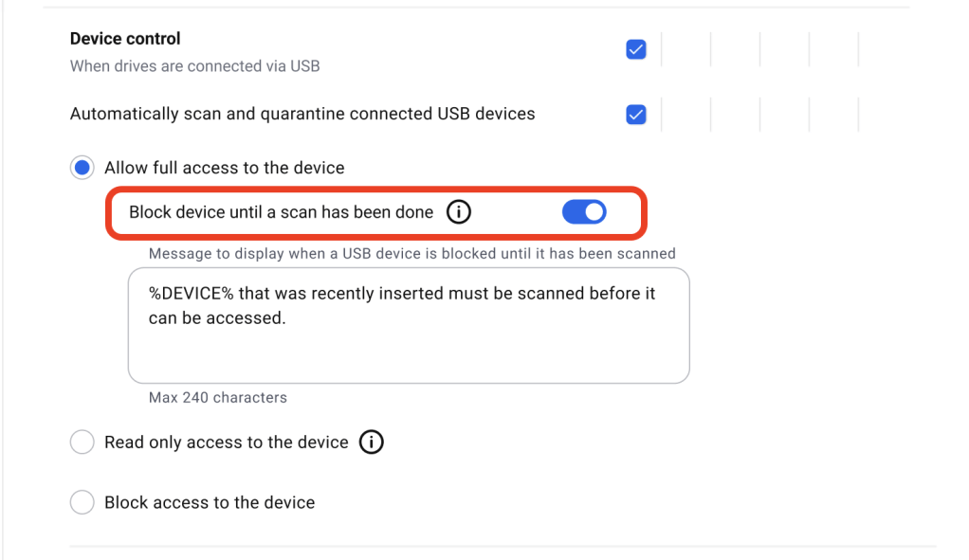Select the Block access to the device radio button

tap(82, 502)
